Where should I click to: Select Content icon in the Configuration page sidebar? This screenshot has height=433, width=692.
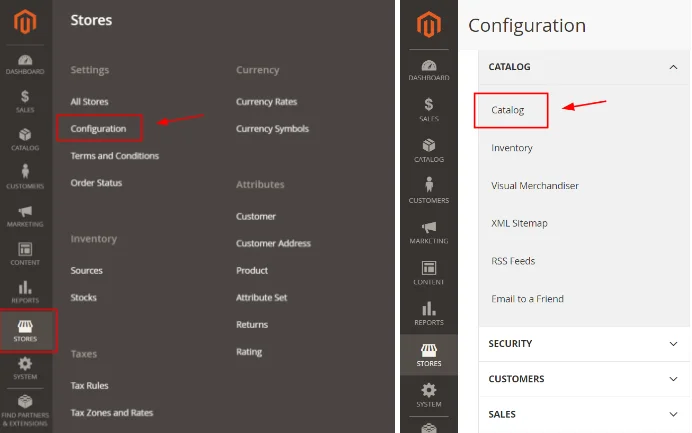coord(429,272)
